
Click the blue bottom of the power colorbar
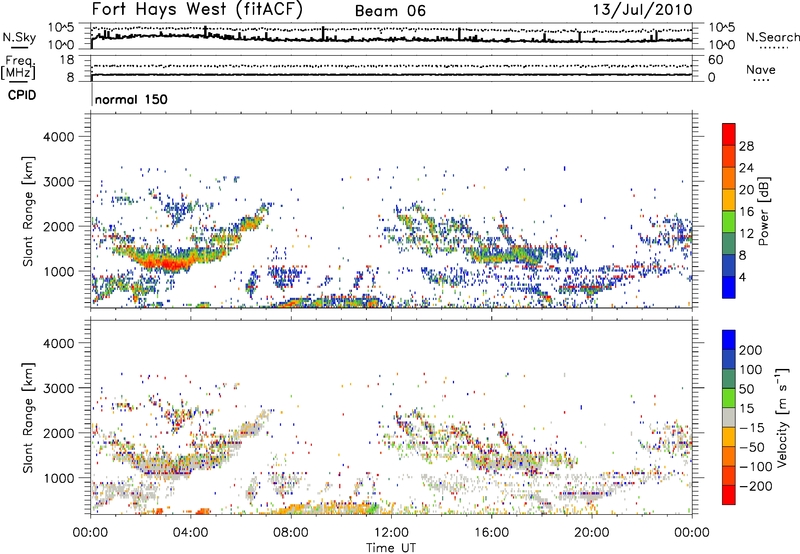[729, 287]
